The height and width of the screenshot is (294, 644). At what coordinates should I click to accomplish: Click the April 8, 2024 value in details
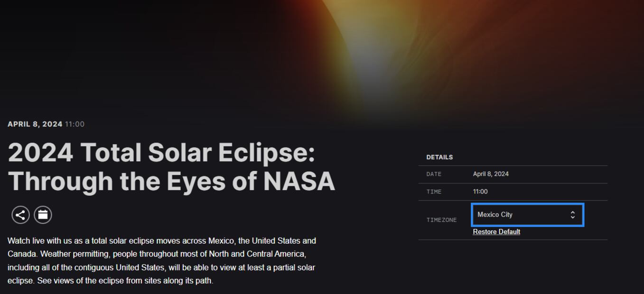491,174
